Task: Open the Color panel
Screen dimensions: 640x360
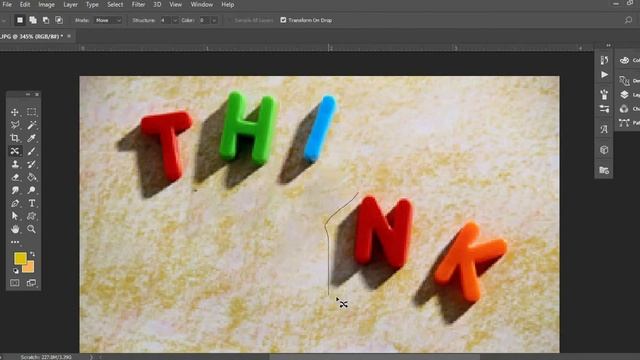Action: pyautogui.click(x=629, y=60)
